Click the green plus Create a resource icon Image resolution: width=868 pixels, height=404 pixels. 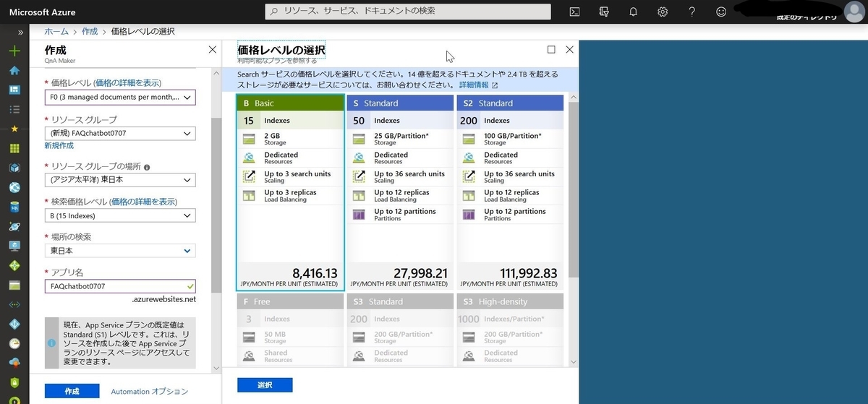pos(14,51)
